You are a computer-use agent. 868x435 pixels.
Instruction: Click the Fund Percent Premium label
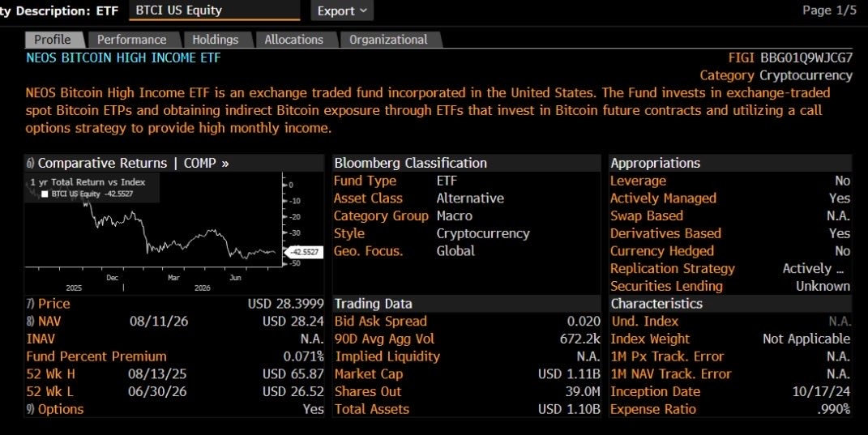[x=96, y=357]
